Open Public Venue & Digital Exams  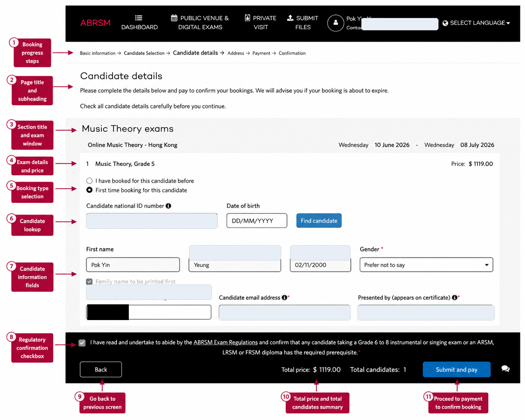pyautogui.click(x=200, y=22)
